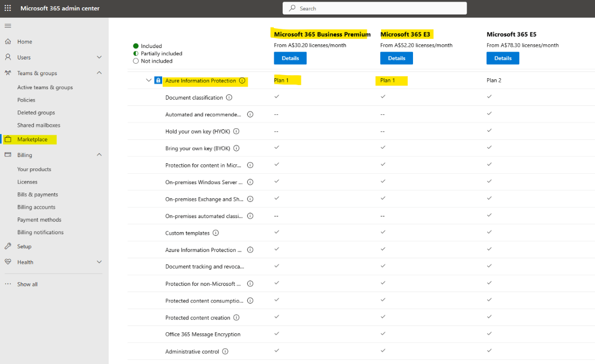
Task: Select the Not included legend indicator
Action: (x=136, y=60)
